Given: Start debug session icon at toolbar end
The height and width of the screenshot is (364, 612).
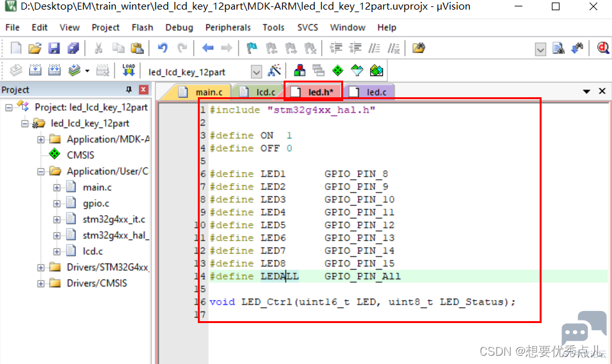Looking at the screenshot, I should point(603,48).
